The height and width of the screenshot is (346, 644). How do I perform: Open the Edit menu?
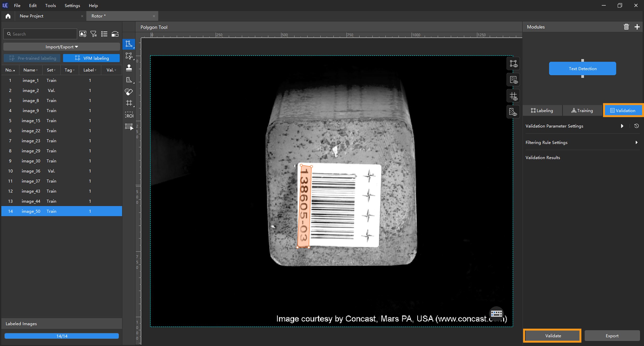pyautogui.click(x=33, y=5)
